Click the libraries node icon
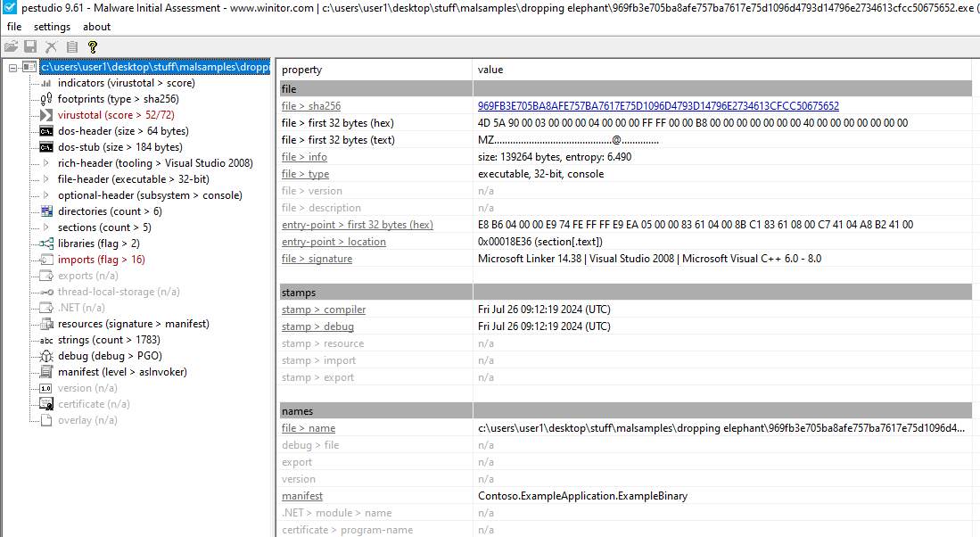980x537 pixels. coord(46,244)
